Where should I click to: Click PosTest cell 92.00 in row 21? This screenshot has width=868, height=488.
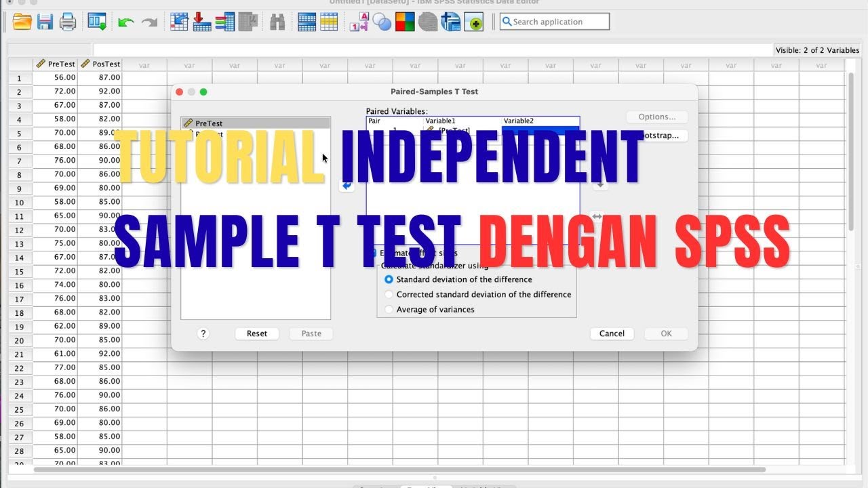tap(100, 354)
